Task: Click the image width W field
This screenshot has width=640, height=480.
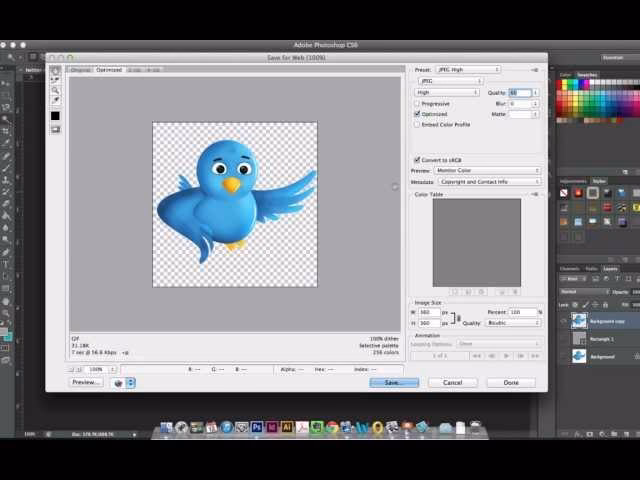Action: pyautogui.click(x=429, y=312)
